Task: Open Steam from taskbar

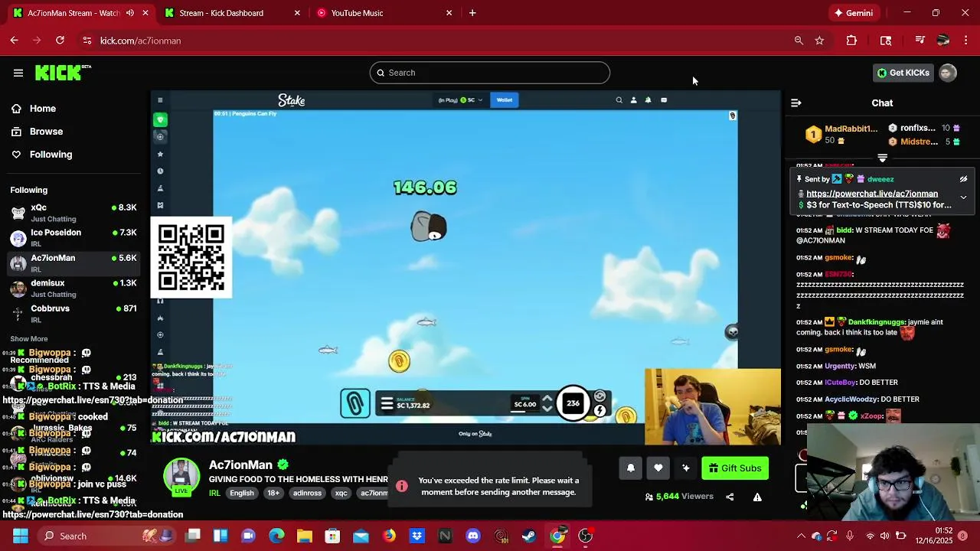Action: pos(529,536)
